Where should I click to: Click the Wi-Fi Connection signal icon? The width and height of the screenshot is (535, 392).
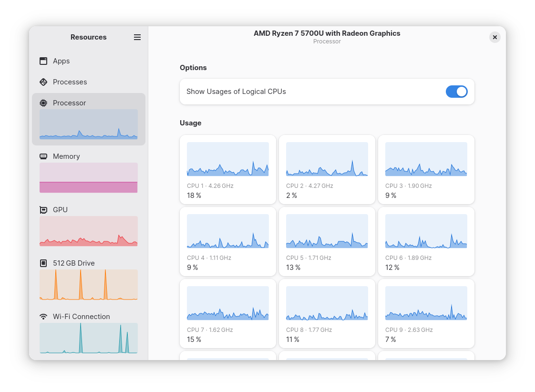point(43,317)
